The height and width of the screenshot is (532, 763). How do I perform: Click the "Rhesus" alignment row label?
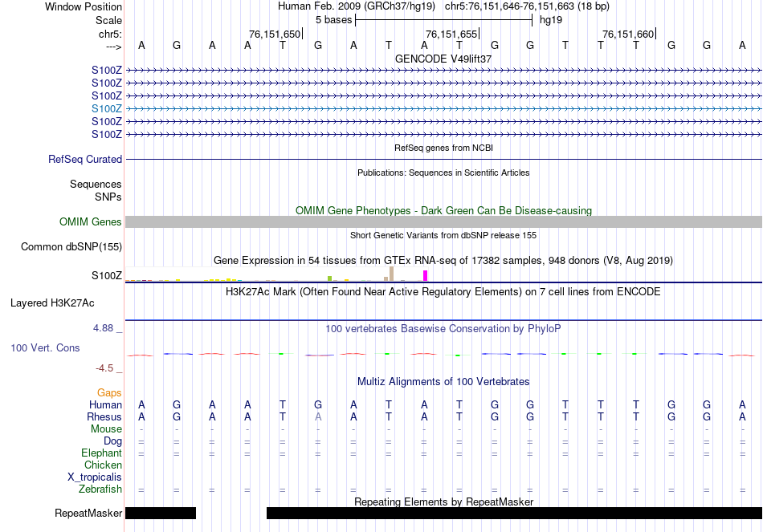click(104, 416)
